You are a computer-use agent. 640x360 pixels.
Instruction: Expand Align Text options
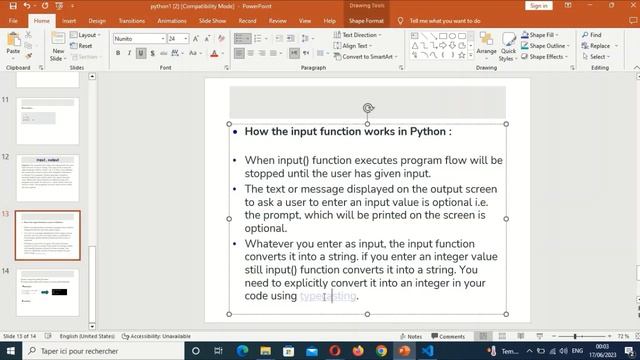[x=353, y=46]
